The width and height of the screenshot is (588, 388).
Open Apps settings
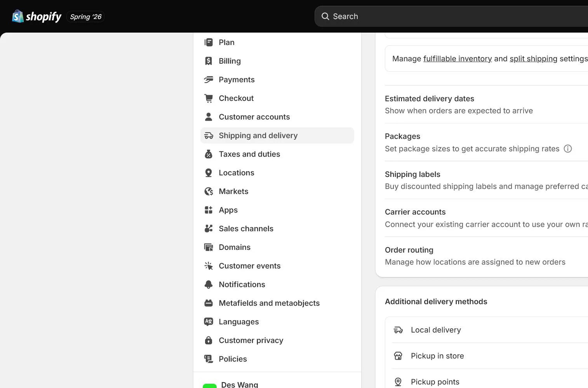click(x=277, y=210)
